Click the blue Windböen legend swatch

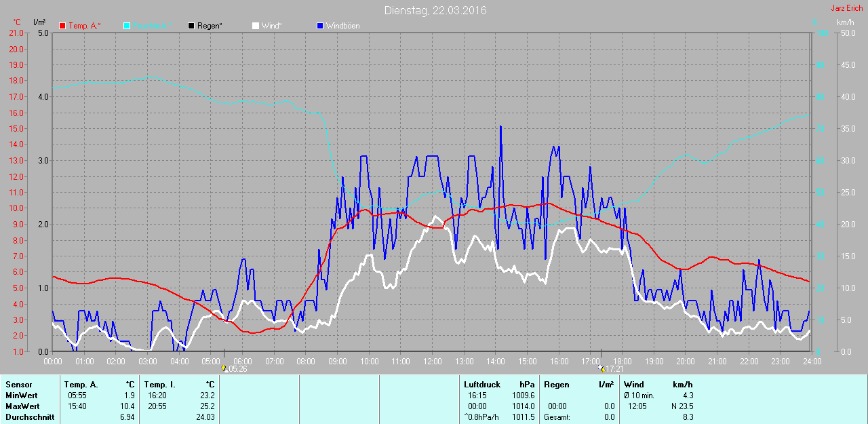tap(319, 26)
